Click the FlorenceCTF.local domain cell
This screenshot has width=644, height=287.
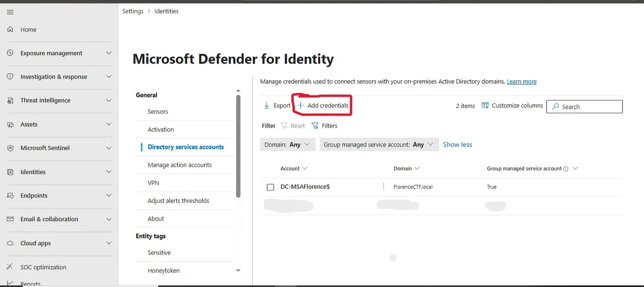point(413,187)
